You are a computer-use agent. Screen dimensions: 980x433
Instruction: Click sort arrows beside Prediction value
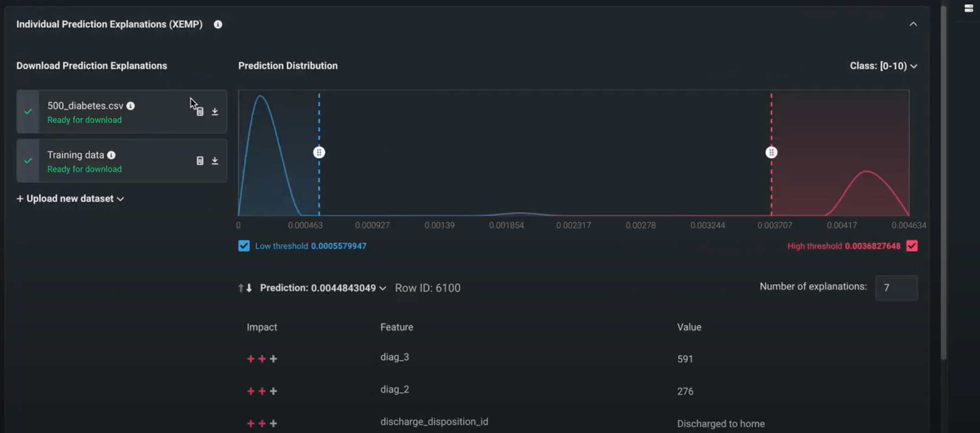[x=245, y=288]
